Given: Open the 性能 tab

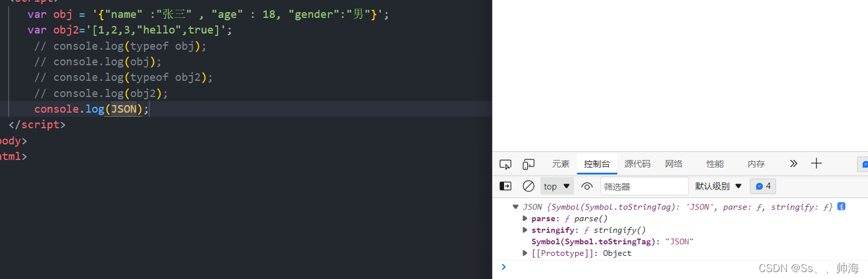Looking at the screenshot, I should (715, 164).
